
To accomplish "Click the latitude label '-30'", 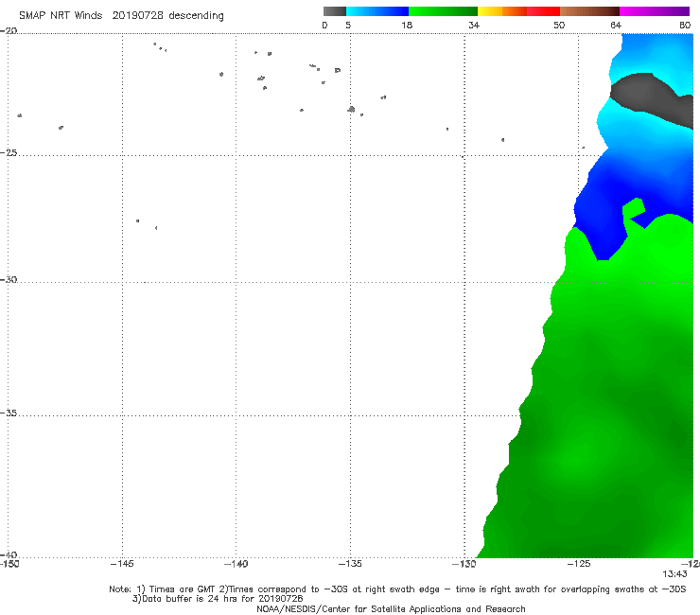I will point(9,279).
